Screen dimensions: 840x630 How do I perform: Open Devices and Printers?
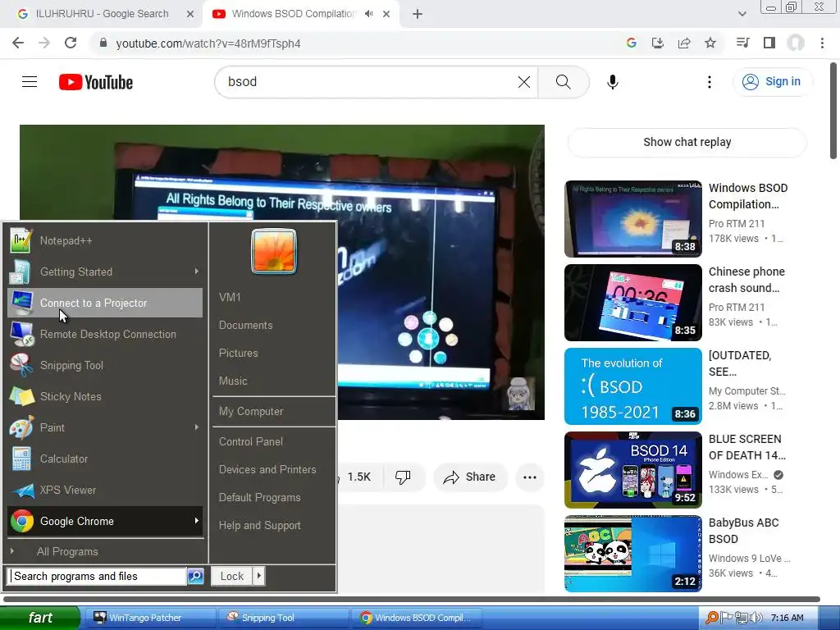point(267,469)
